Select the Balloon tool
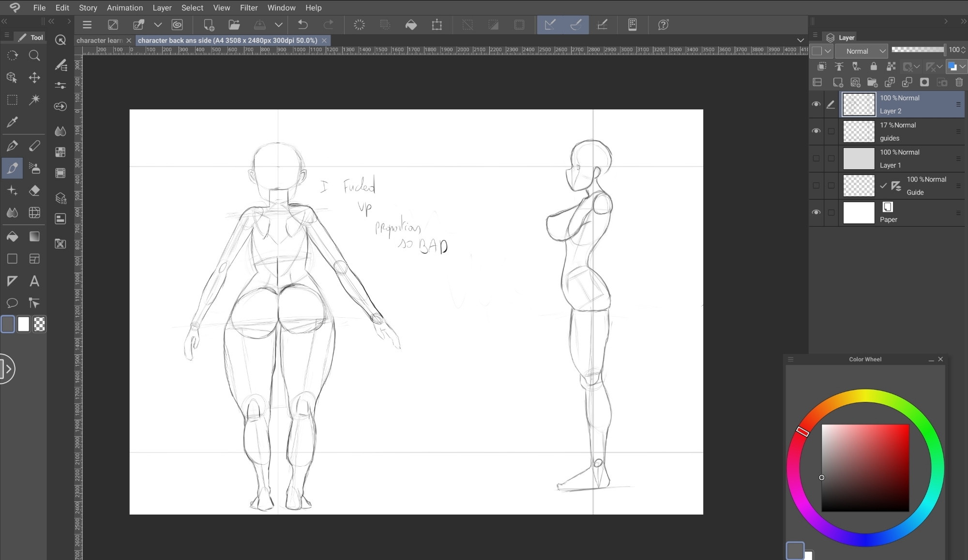 coord(12,303)
